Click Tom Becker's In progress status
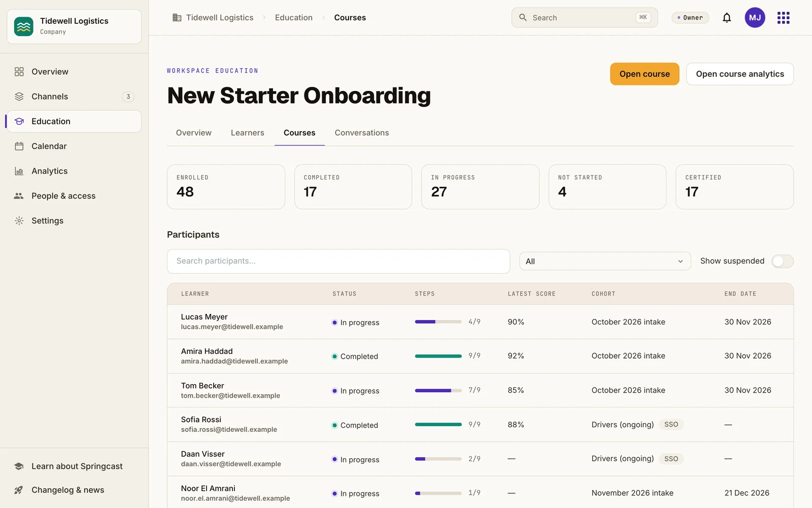This screenshot has height=508, width=812. pos(355,391)
